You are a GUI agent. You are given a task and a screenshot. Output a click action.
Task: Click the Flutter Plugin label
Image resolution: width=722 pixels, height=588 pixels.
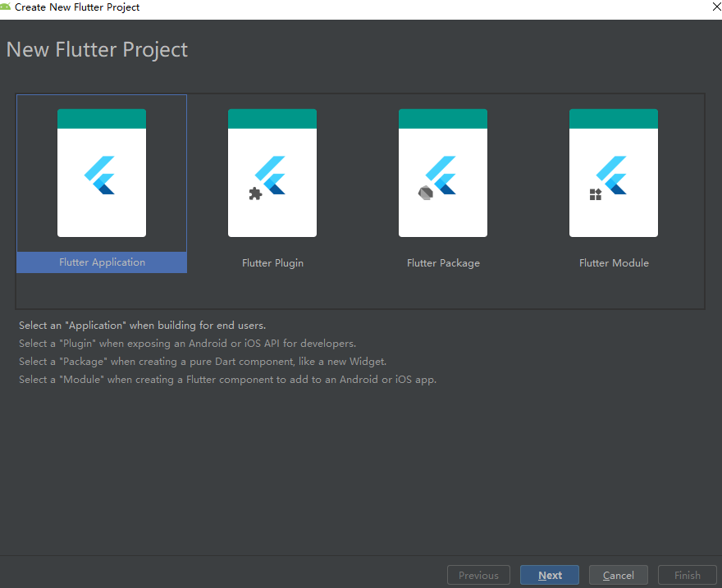272,263
